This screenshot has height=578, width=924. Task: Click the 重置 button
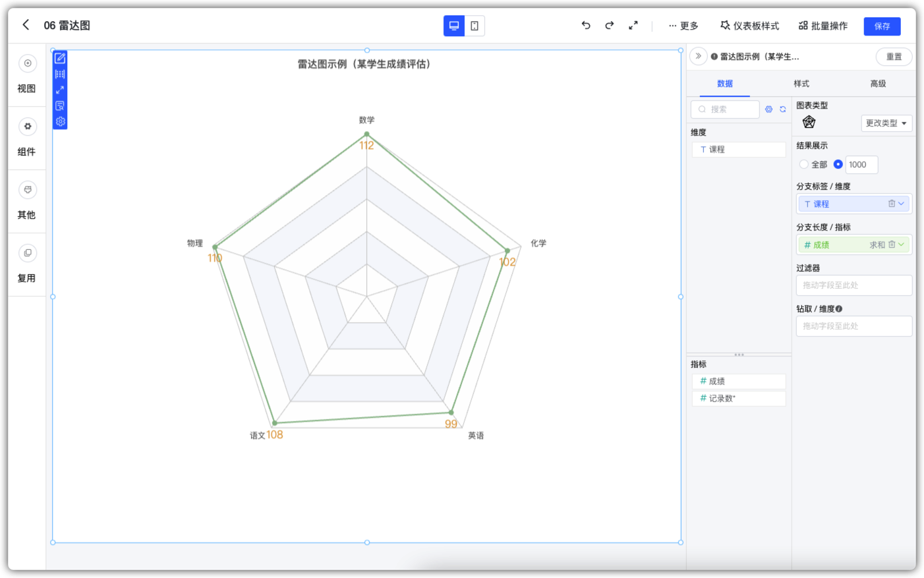pyautogui.click(x=894, y=57)
